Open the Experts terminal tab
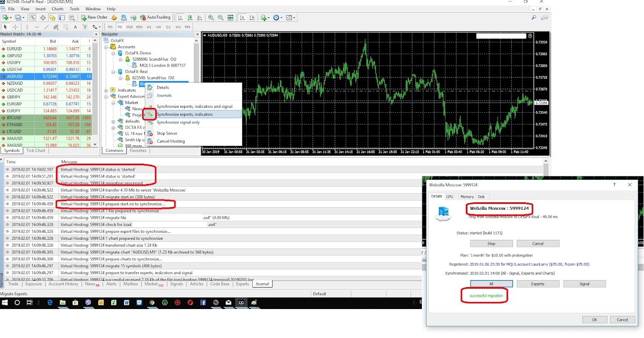The image size is (644, 338). pyautogui.click(x=243, y=284)
